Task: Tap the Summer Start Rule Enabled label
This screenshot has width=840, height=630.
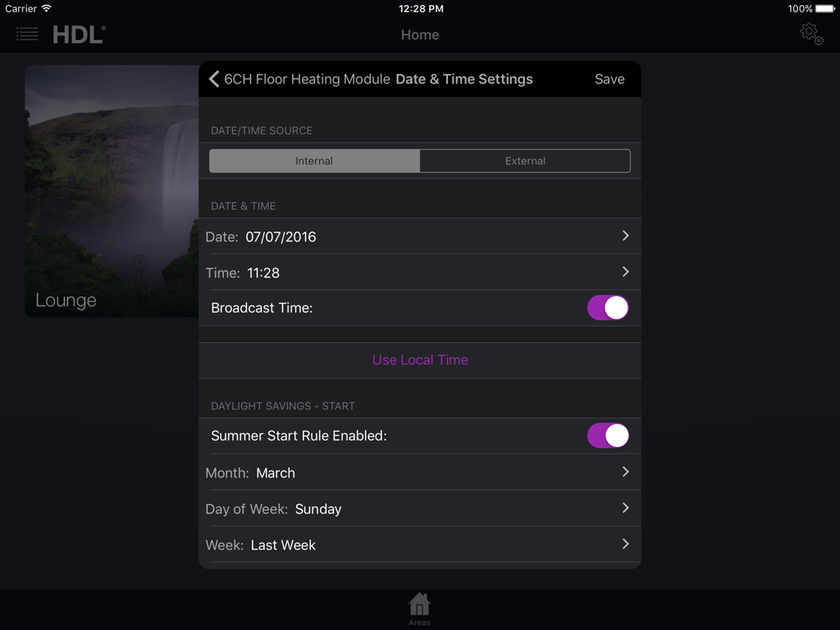Action: click(x=299, y=436)
